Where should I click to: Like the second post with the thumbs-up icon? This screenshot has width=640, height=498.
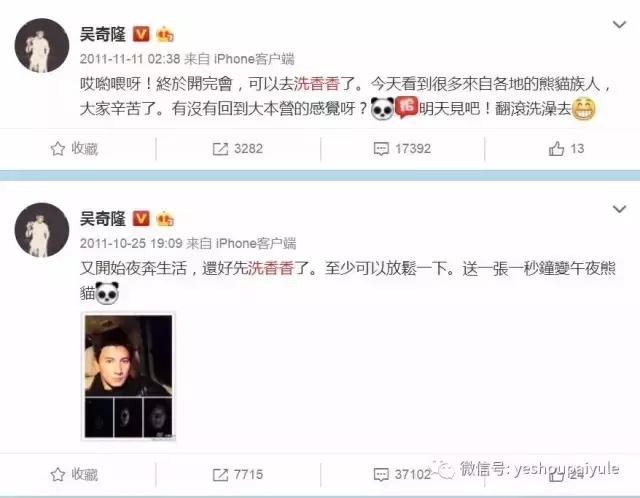(566, 474)
